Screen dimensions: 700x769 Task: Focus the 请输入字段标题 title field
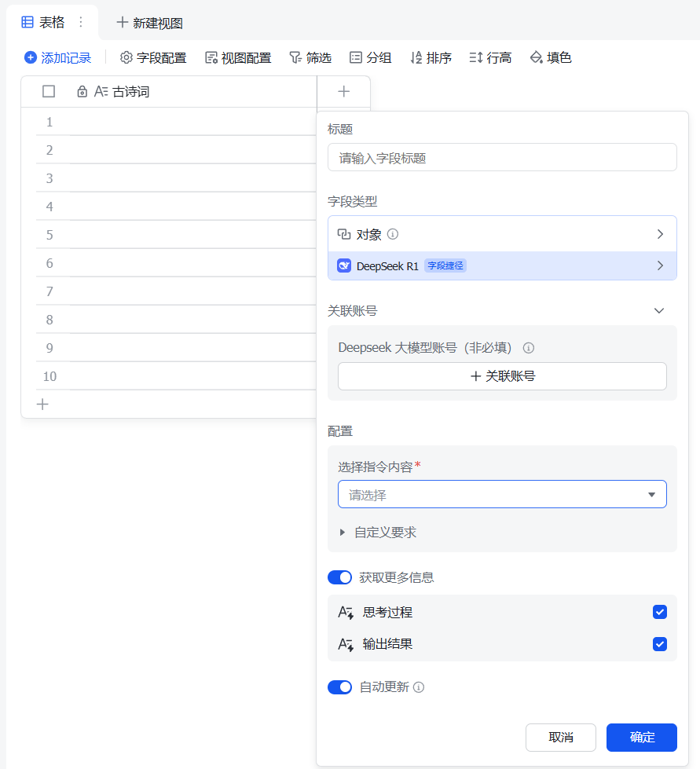[x=502, y=157]
